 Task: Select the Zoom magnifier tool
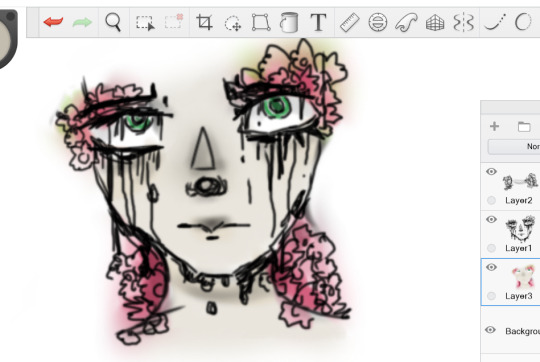tap(113, 22)
